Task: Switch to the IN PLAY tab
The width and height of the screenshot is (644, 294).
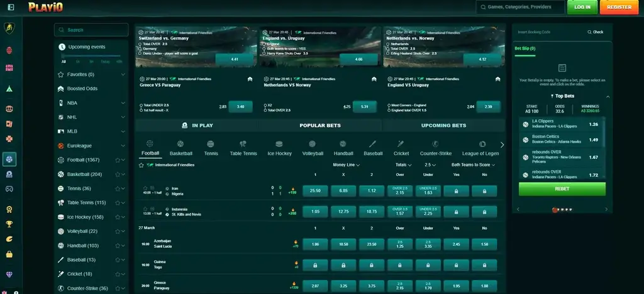Action: point(197,126)
